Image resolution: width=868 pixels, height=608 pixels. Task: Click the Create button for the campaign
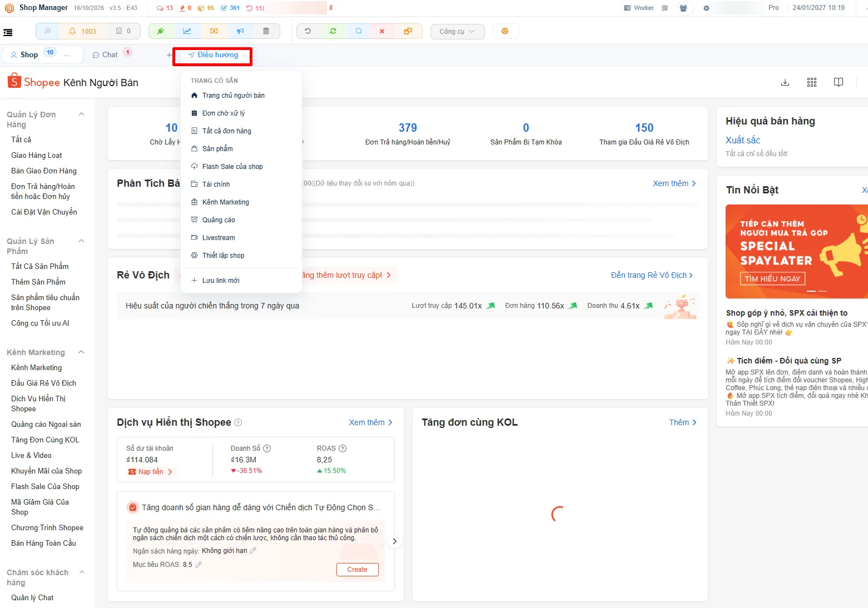click(x=357, y=570)
